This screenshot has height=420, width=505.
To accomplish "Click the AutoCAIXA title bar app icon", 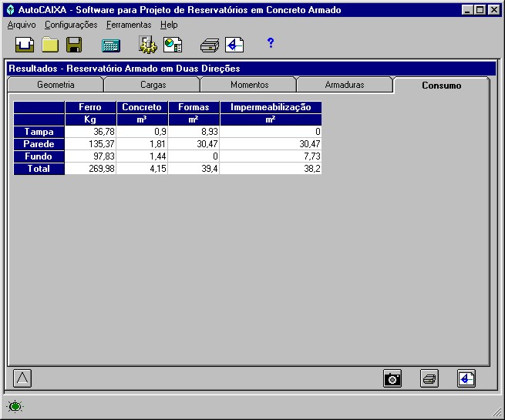I will [11, 10].
